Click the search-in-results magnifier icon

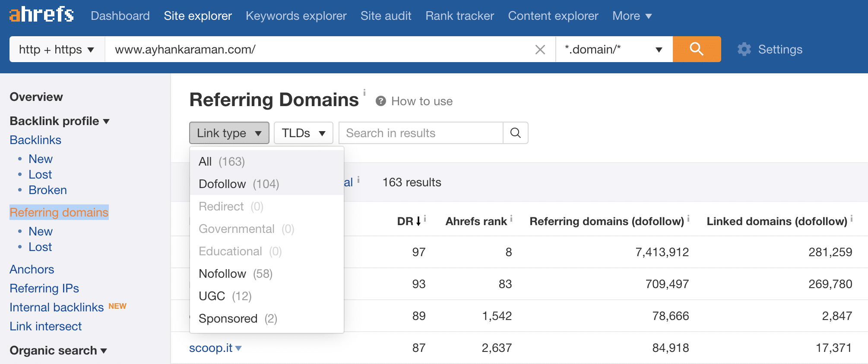tap(516, 133)
